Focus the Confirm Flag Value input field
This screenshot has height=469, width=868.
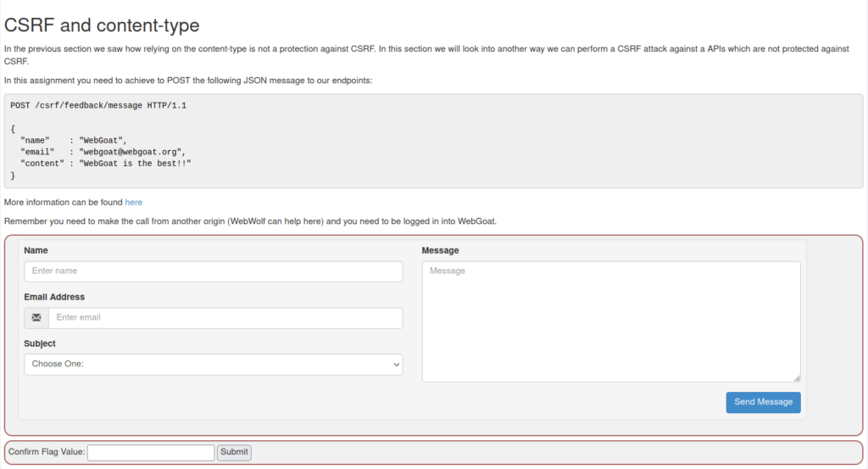(151, 452)
